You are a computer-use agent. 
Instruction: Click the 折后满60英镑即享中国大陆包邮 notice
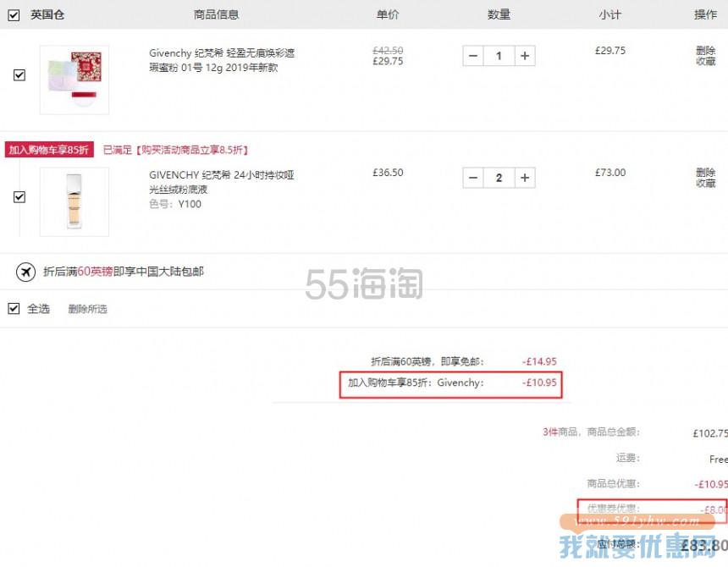pos(124,272)
